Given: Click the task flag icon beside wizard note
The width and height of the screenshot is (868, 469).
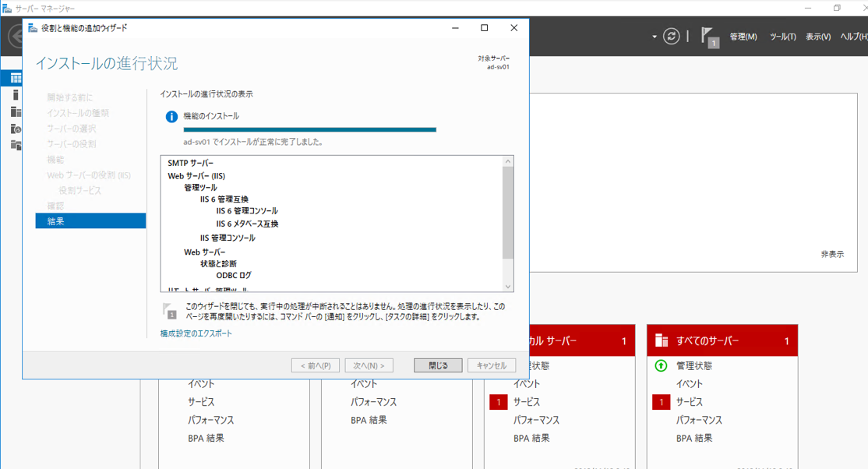Looking at the screenshot, I should 169,311.
